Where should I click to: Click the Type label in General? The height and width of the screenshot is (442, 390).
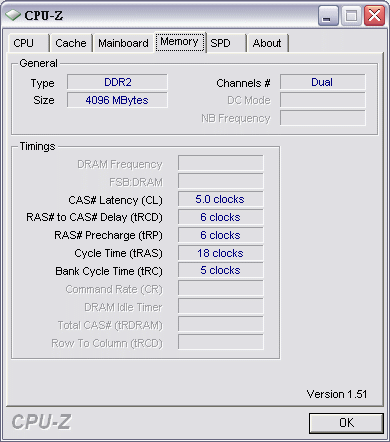pyautogui.click(x=42, y=83)
